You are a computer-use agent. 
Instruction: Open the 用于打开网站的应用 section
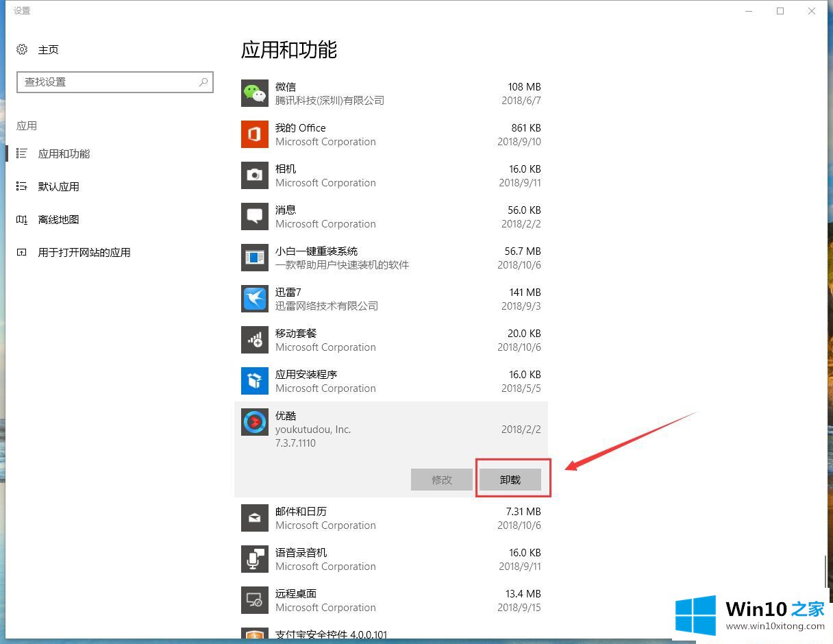tap(84, 252)
